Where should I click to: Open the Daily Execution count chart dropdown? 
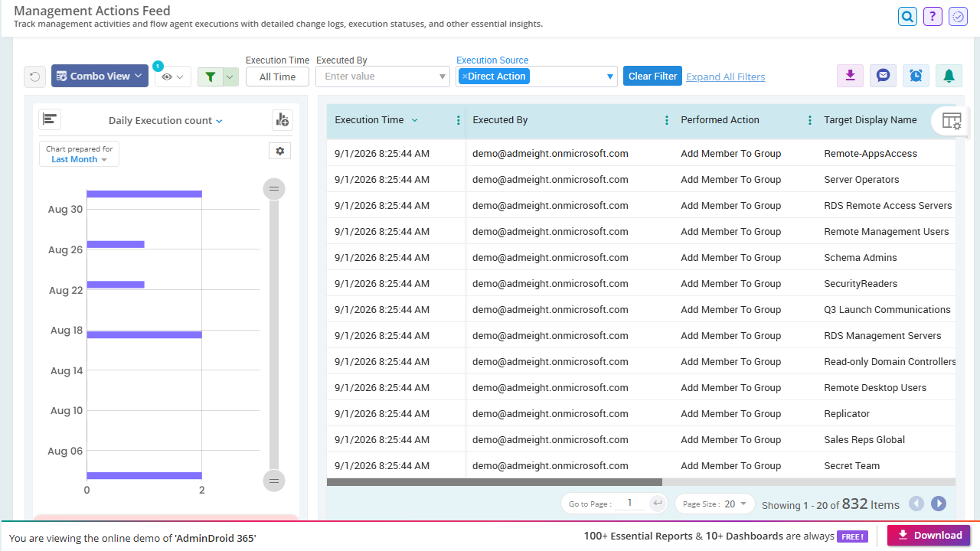point(165,121)
